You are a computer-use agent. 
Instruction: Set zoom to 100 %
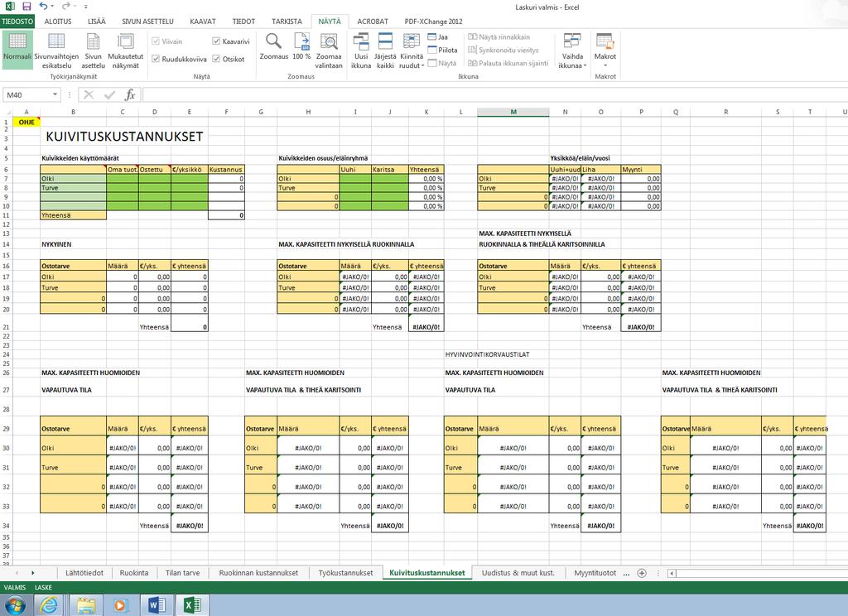point(301,46)
